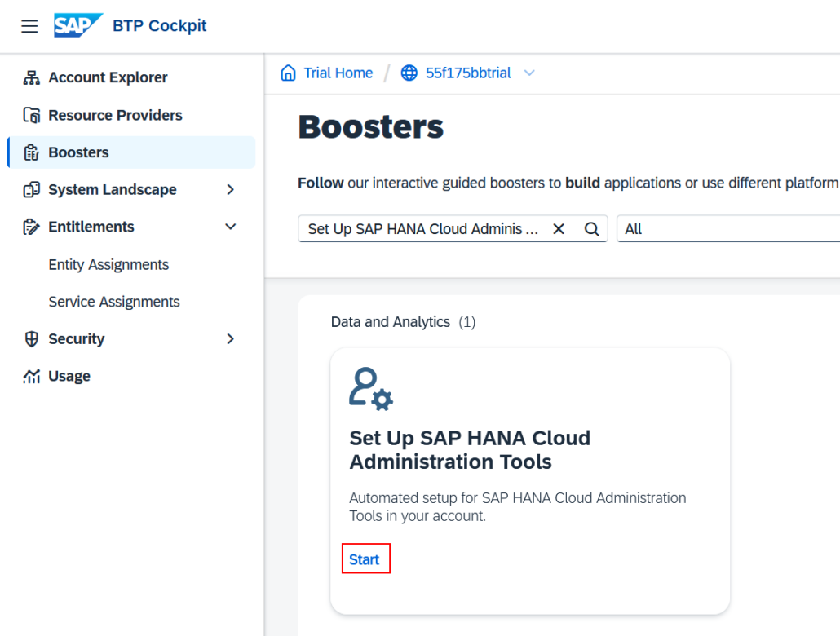Open the hamburger navigation menu
840x636 pixels.
29,26
